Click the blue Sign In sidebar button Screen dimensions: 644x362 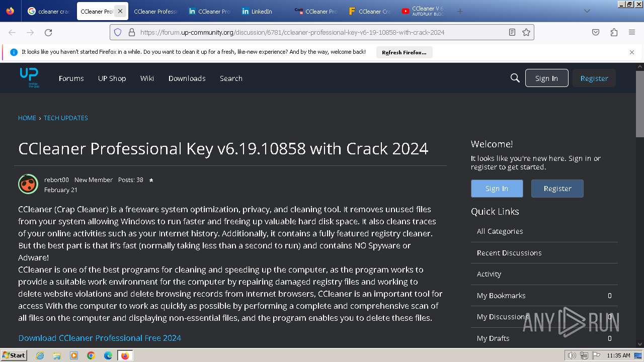497,189
